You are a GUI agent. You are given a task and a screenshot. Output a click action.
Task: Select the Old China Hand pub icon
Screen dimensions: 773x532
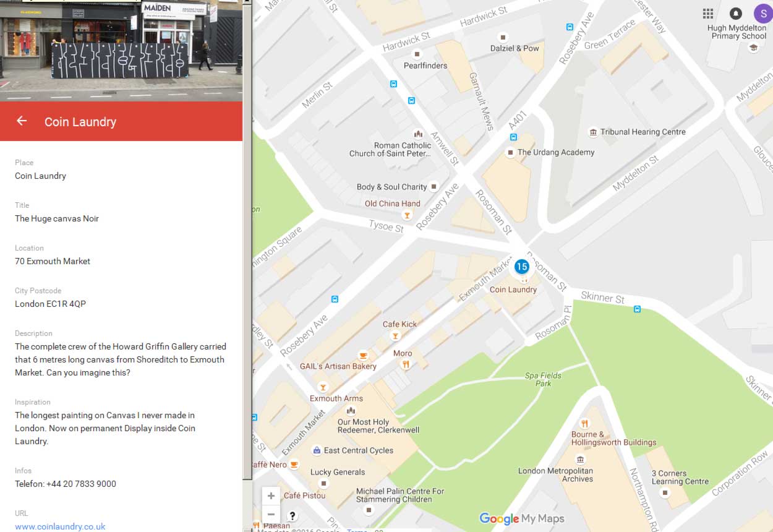coord(407,215)
